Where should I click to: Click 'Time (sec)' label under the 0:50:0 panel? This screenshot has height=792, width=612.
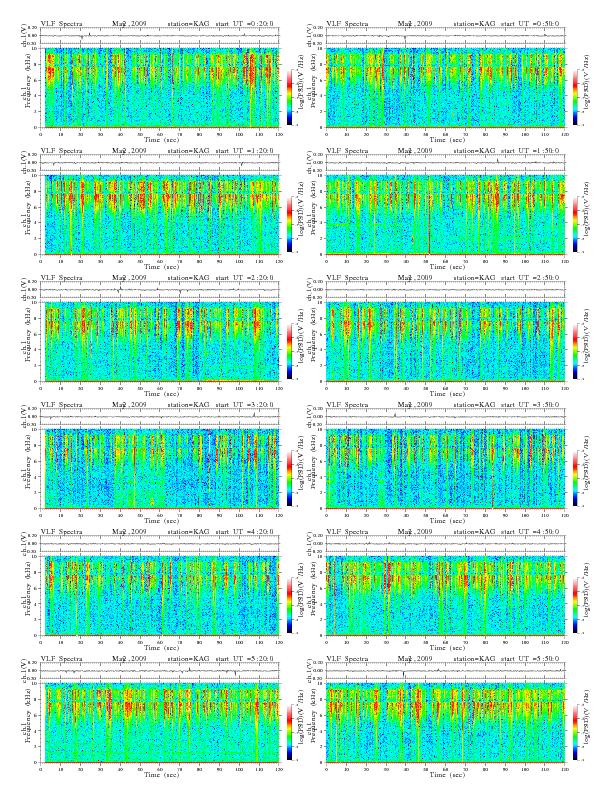447,139
